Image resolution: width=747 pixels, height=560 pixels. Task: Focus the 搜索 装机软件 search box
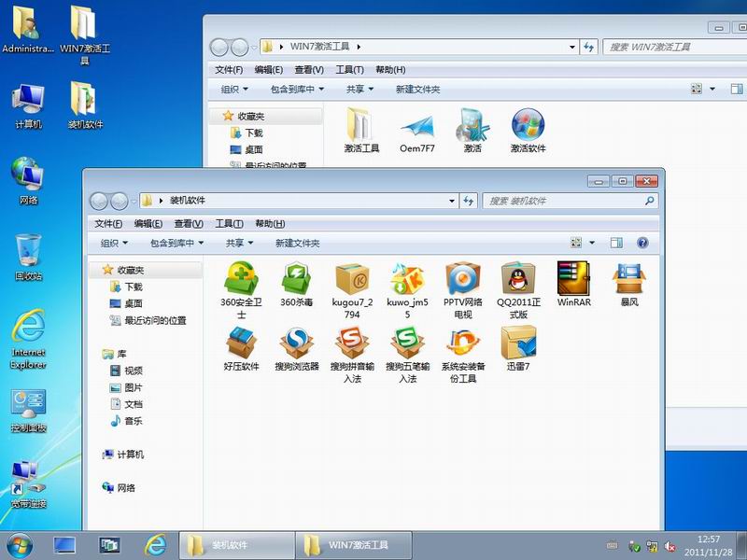pyautogui.click(x=570, y=201)
